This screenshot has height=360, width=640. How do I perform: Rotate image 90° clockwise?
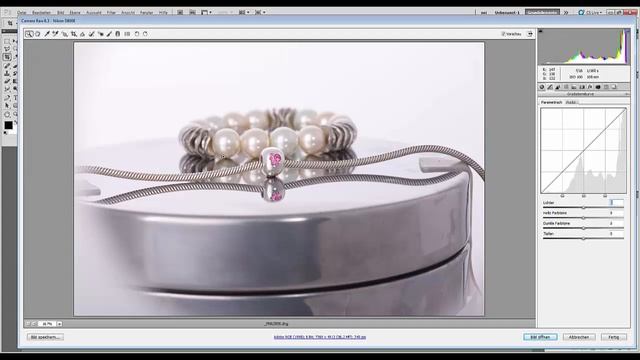coord(145,34)
